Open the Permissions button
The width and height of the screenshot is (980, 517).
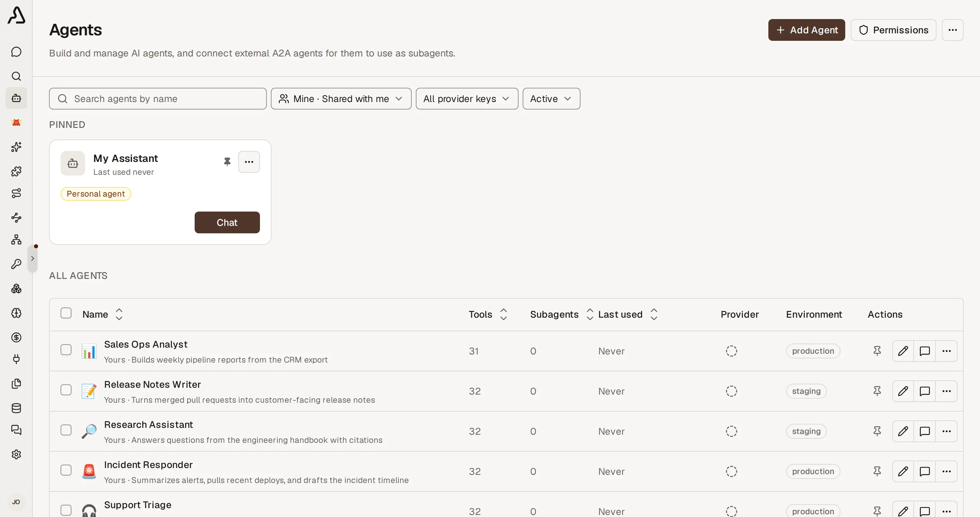[893, 30]
